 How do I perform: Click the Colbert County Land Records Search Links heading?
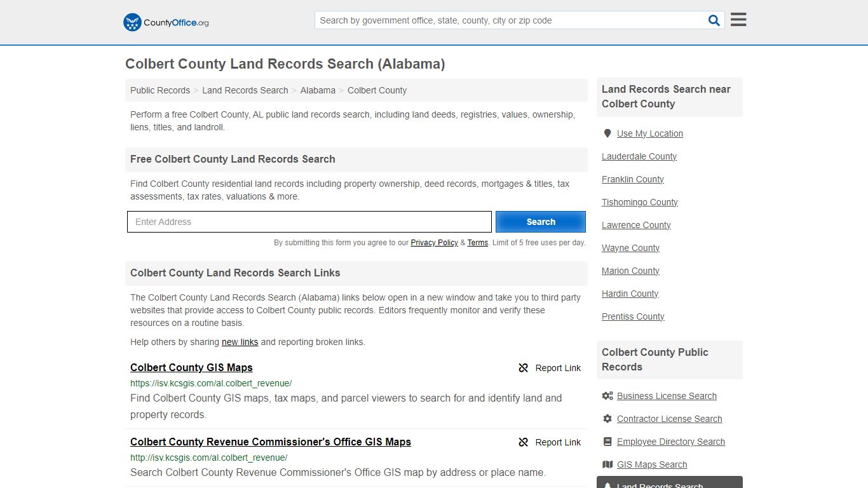235,273
